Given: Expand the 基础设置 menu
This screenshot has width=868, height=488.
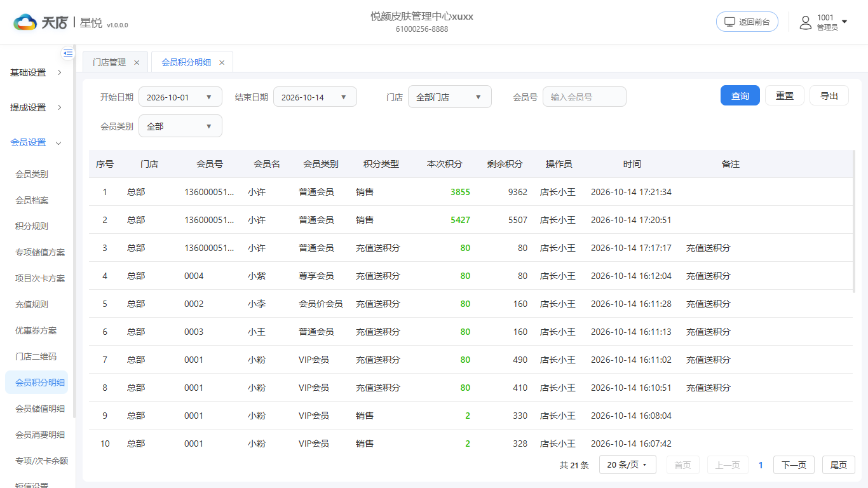Looking at the screenshot, I should pos(37,72).
